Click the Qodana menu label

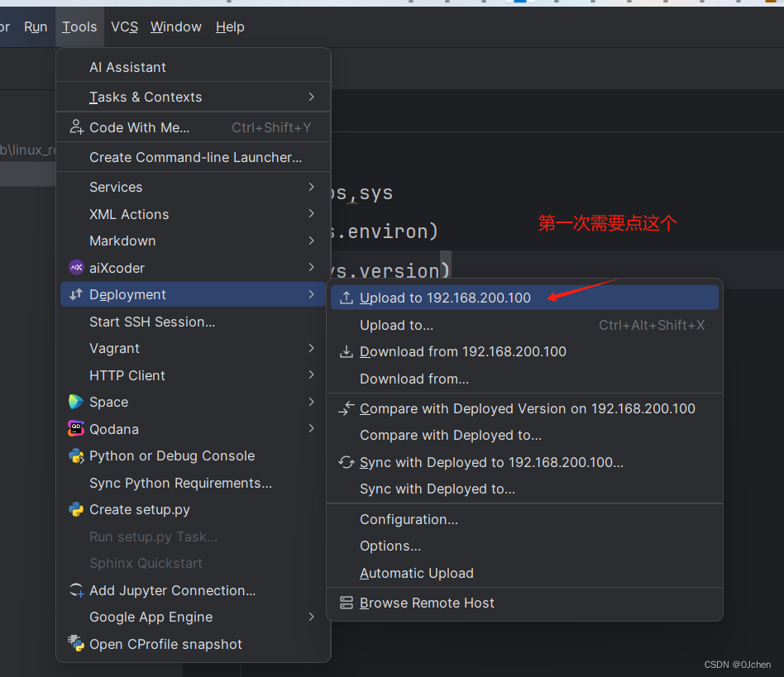tap(114, 429)
